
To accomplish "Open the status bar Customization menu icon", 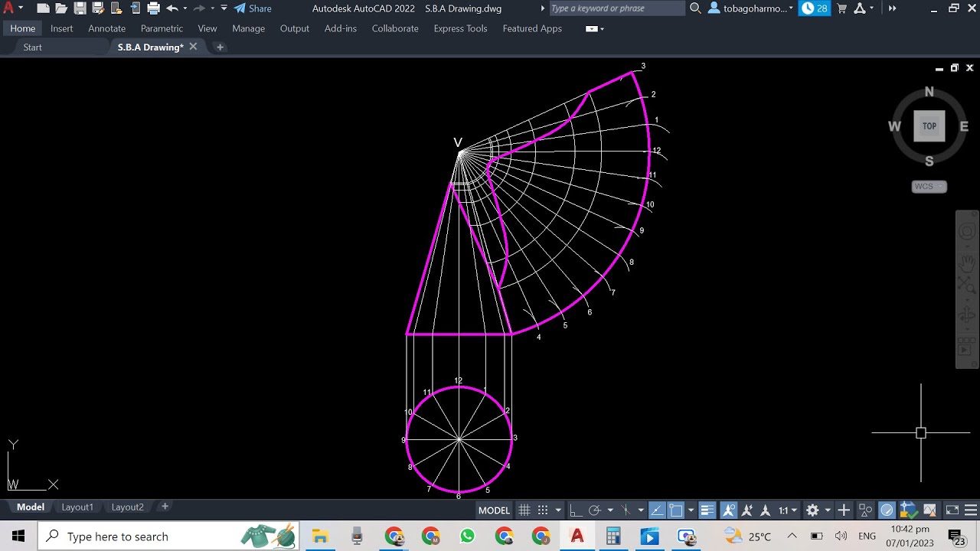I will tap(971, 510).
